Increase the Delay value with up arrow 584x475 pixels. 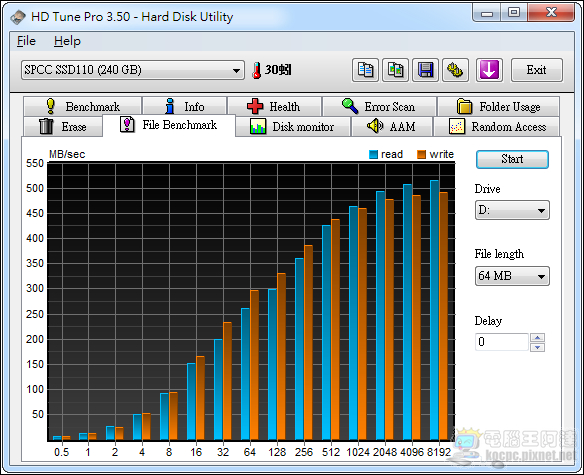click(x=537, y=338)
